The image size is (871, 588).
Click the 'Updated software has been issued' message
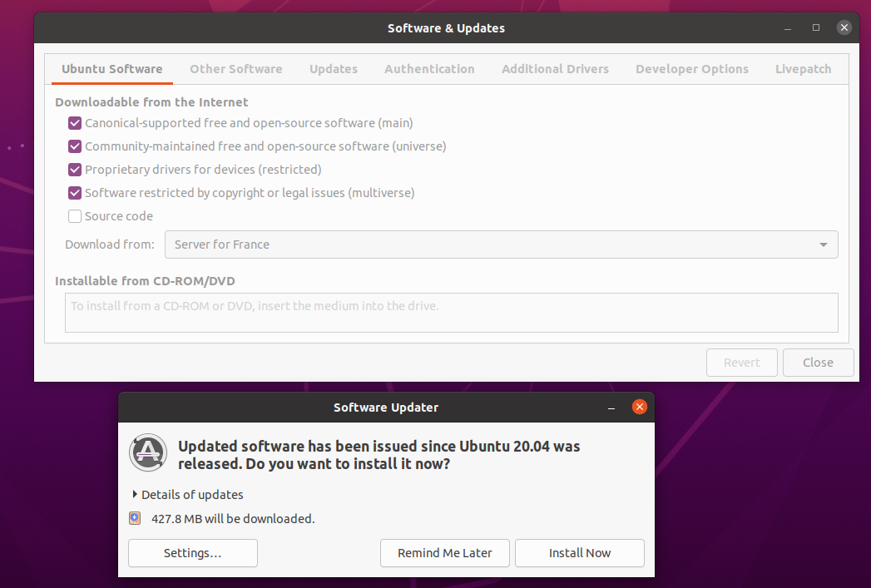coord(379,455)
